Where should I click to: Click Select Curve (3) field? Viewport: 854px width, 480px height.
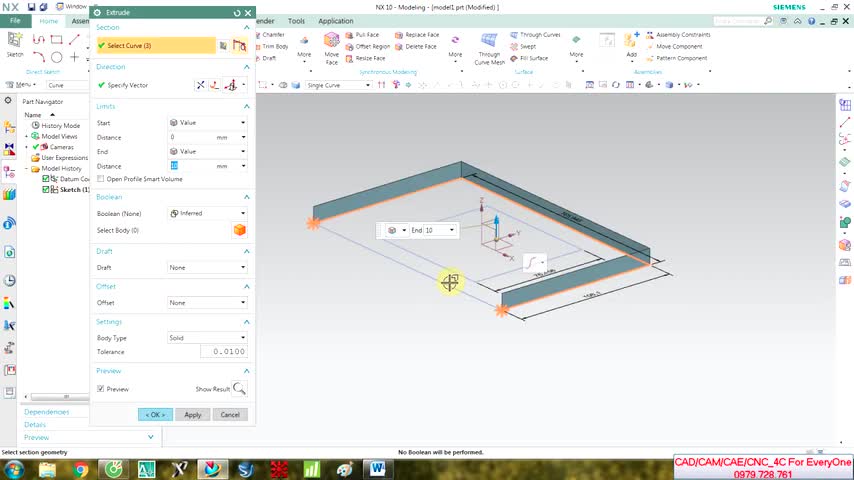pos(156,46)
